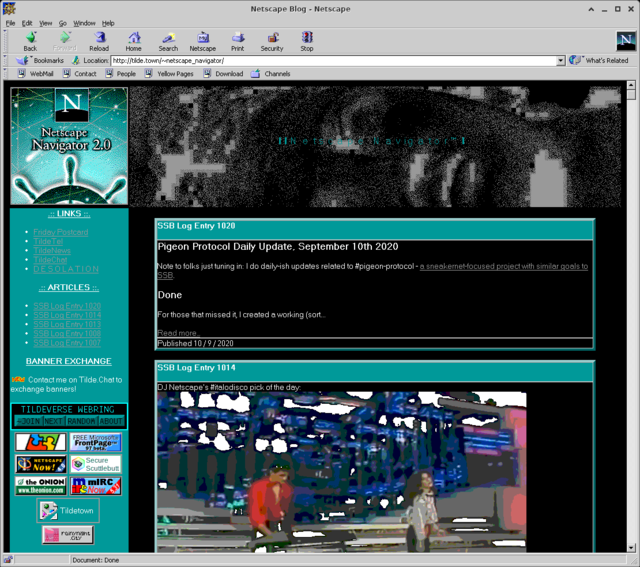The height and width of the screenshot is (567, 640).
Task: Open the Go menu
Action: [x=62, y=23]
